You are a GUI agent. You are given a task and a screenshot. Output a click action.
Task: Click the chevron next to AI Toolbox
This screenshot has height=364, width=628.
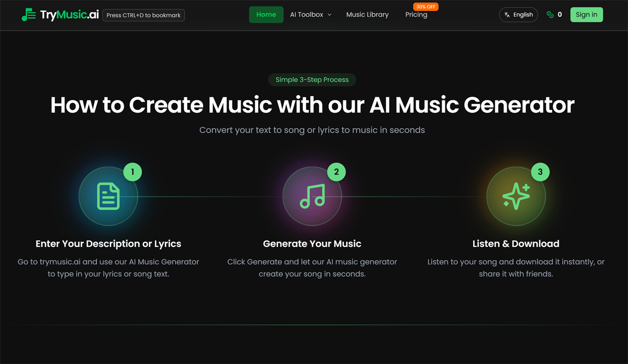point(330,15)
